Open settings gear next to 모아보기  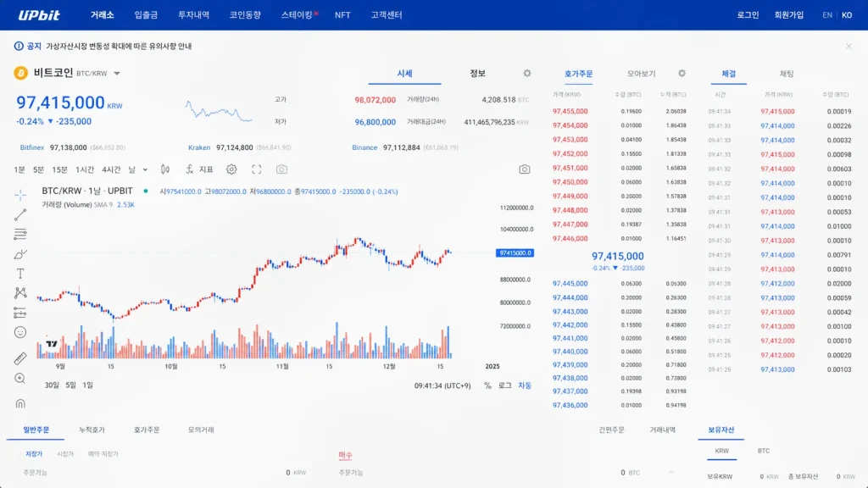pos(682,73)
